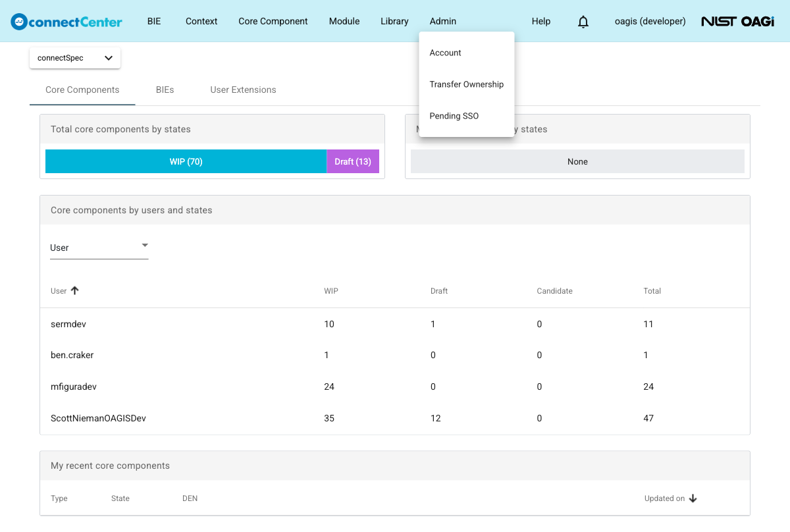The width and height of the screenshot is (790, 532).
Task: Click the WIP column header
Action: 331,291
